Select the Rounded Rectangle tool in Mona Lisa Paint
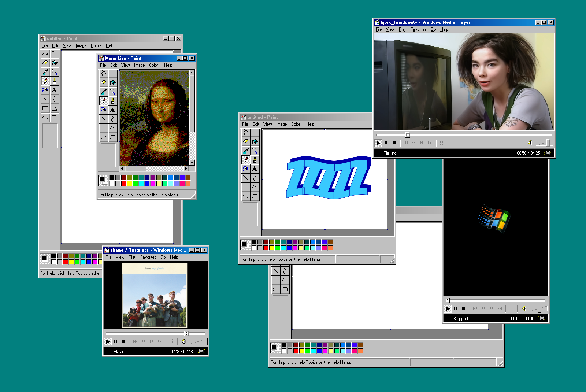The height and width of the screenshot is (392, 586). (112, 137)
